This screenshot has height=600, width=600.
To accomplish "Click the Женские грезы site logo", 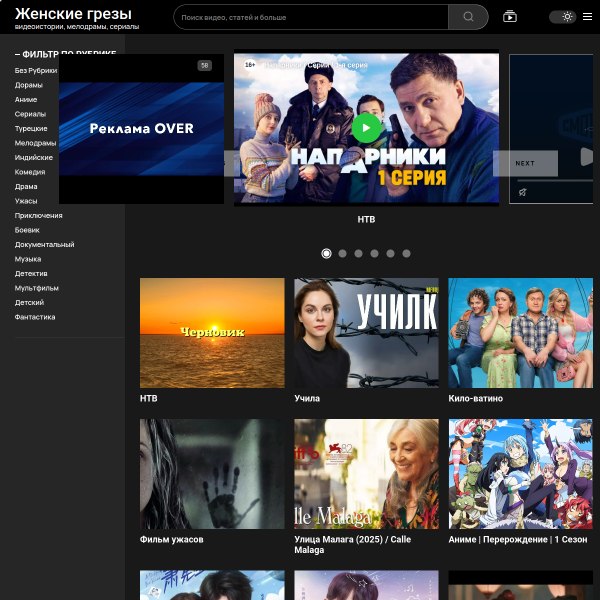I will [x=73, y=14].
